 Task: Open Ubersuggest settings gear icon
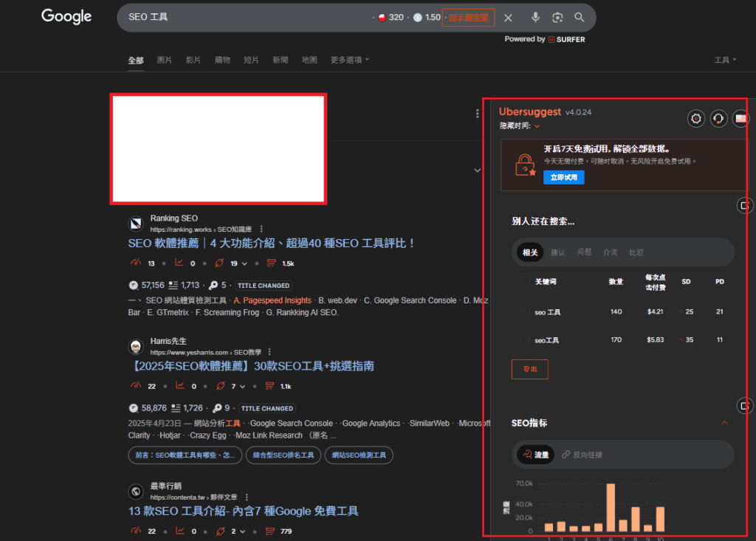[696, 118]
